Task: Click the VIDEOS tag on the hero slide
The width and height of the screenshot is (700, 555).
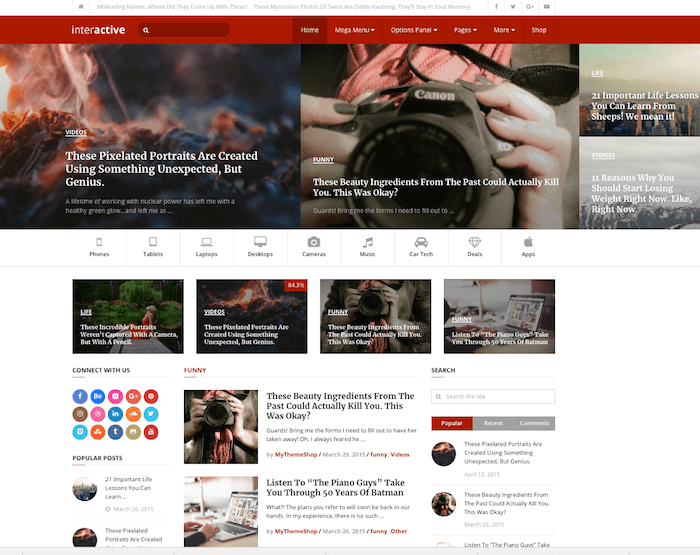Action: pos(76,132)
